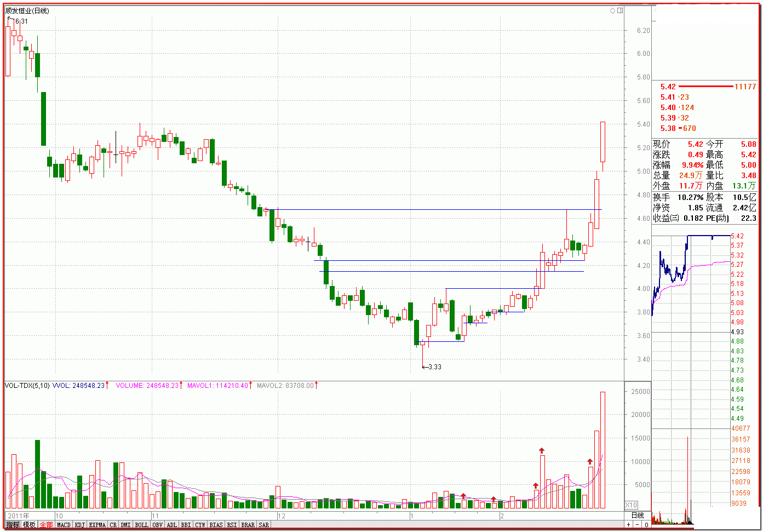Select the EXPMA indicator tab
The height and width of the screenshot is (532, 763).
point(97,525)
